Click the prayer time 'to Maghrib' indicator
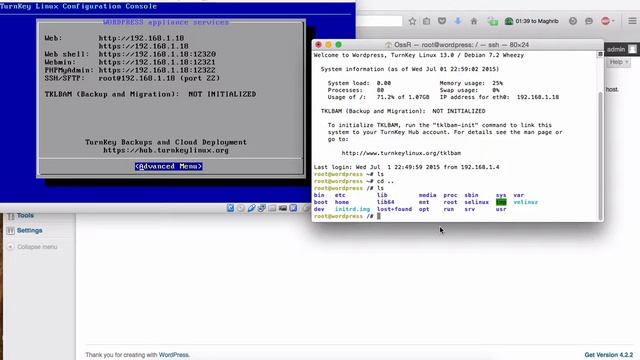 click(x=531, y=21)
